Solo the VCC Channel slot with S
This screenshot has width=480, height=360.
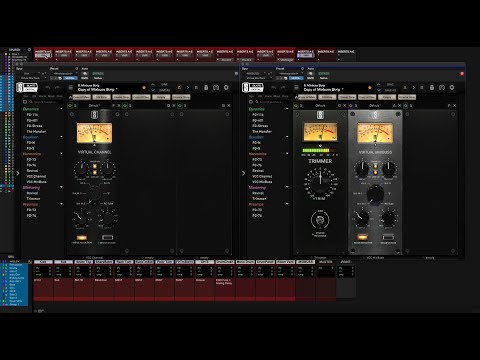[x=75, y=105]
